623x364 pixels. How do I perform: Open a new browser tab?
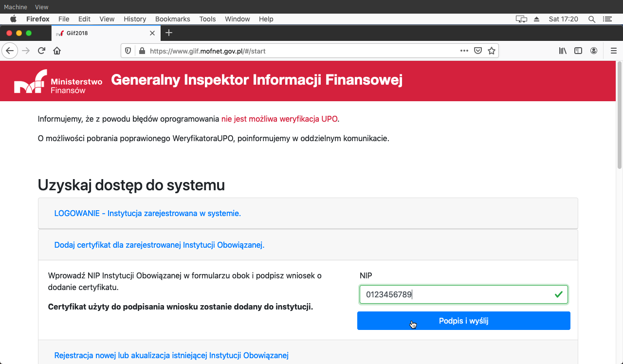point(169,33)
